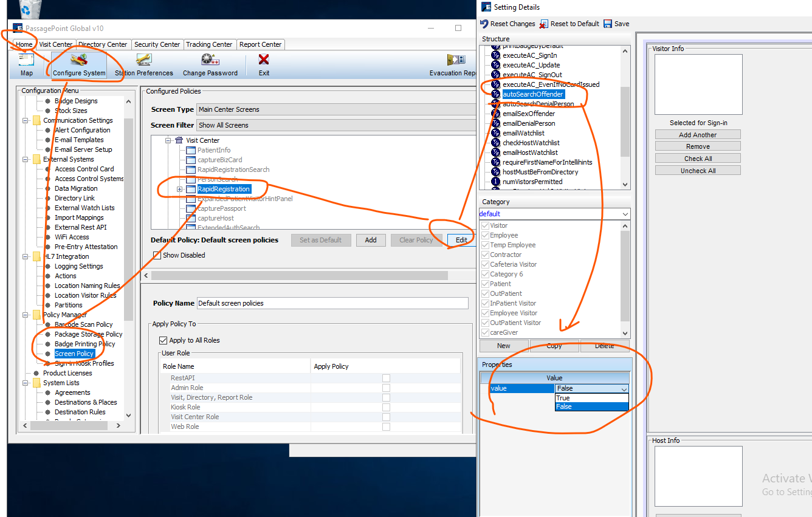This screenshot has height=517, width=812.
Task: Open Station Preferences toolbar icon
Action: (x=144, y=66)
